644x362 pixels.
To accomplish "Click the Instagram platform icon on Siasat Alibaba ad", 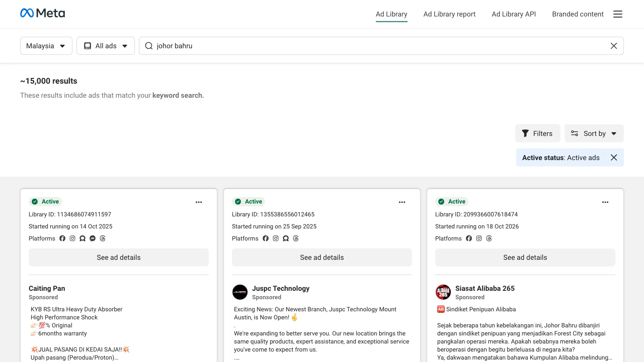I will [x=479, y=239].
